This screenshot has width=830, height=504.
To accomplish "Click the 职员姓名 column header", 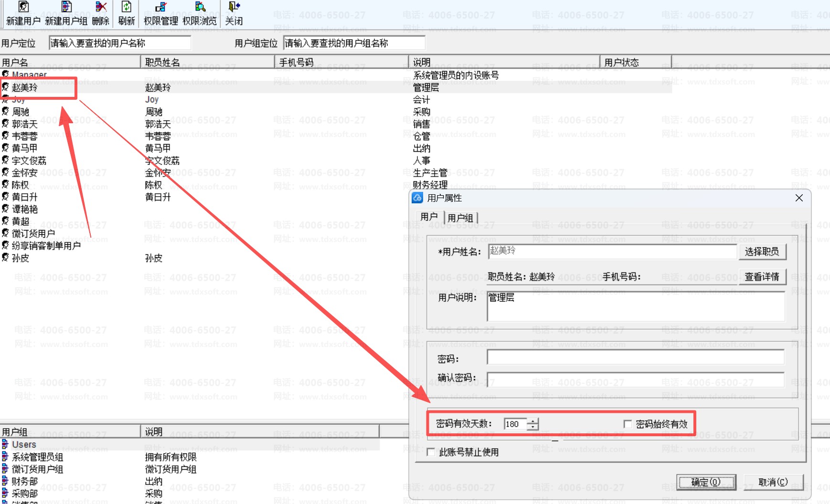I will click(x=208, y=62).
